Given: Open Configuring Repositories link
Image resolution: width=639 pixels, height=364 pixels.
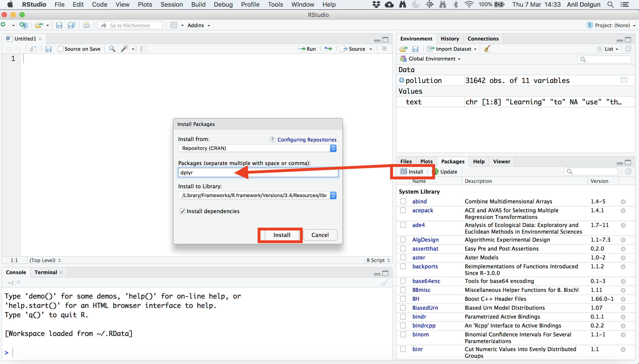Looking at the screenshot, I should click(x=307, y=140).
